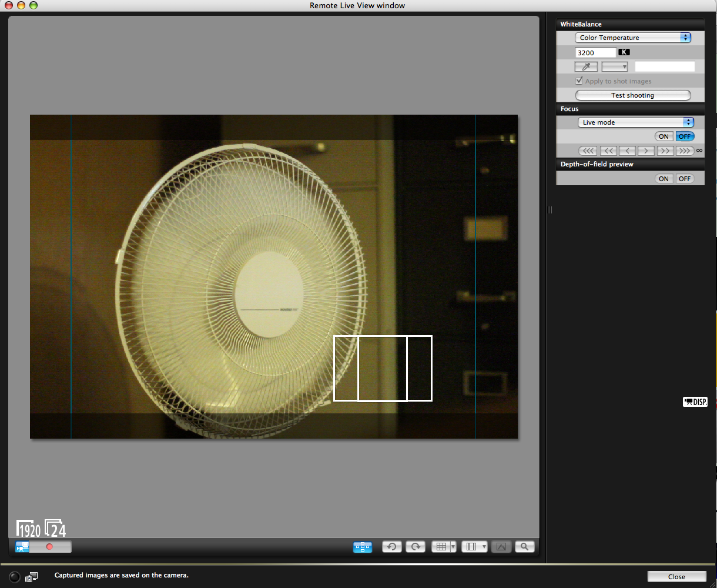717x588 pixels.
Task: Click the 1920 movie size indicator
Action: [29, 529]
